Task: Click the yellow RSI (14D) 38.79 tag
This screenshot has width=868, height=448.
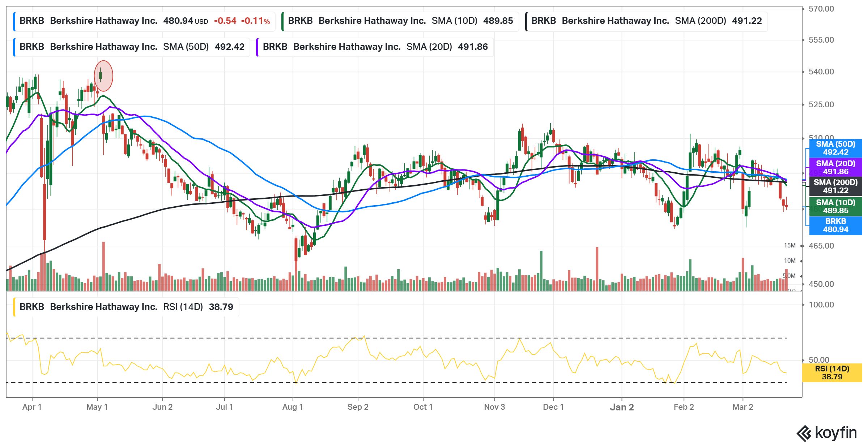Action: (832, 372)
